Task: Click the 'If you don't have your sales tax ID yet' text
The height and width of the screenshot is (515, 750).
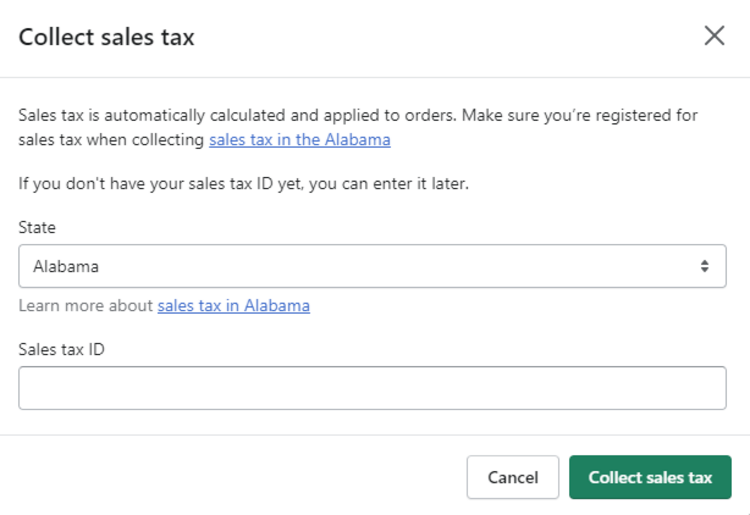Action: click(x=150, y=184)
